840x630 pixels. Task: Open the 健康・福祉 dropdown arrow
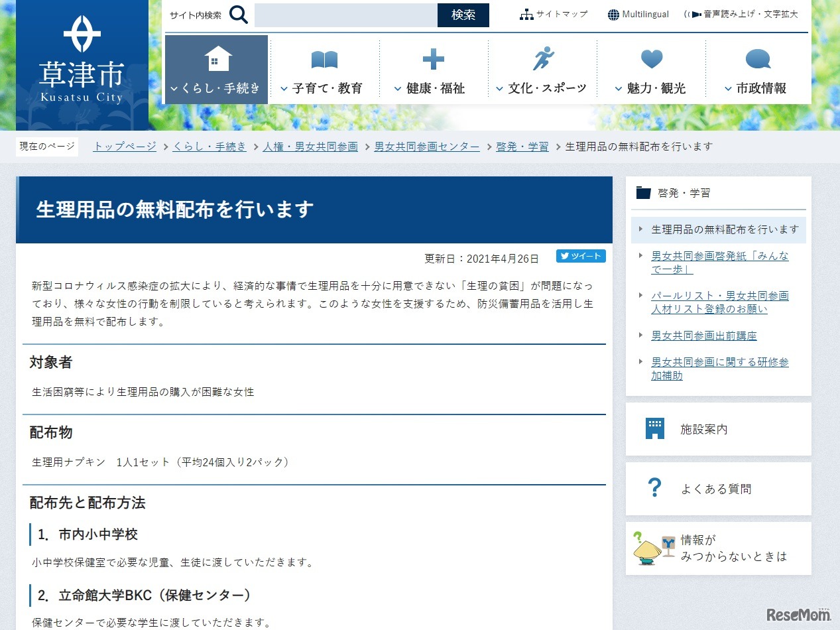click(x=396, y=88)
